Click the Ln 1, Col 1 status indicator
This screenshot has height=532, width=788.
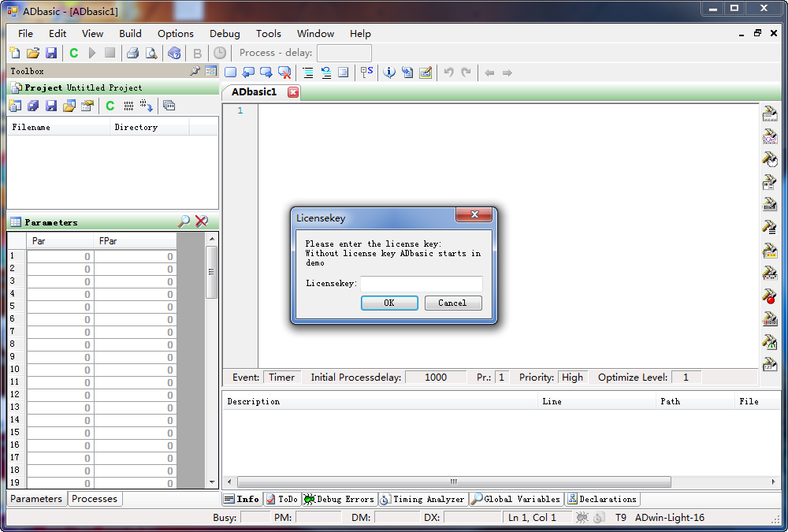click(532, 517)
